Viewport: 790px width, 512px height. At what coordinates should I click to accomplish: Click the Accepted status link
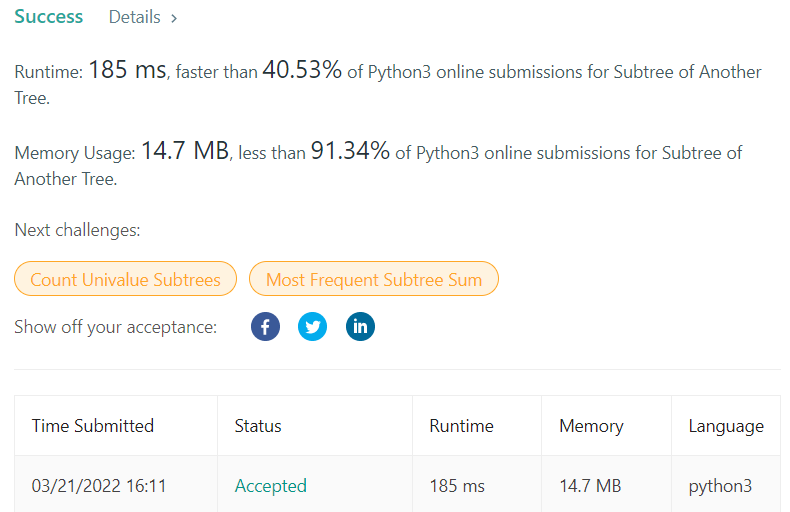click(270, 486)
